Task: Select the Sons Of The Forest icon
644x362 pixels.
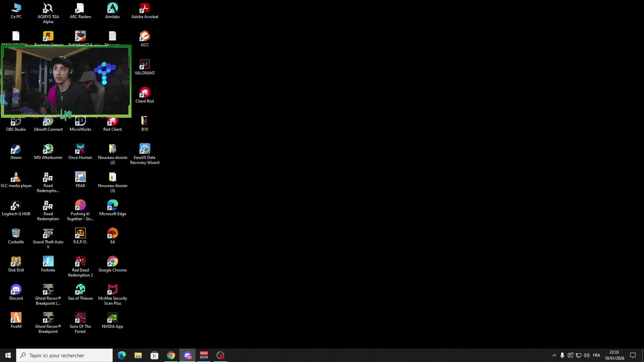Action: point(80,323)
